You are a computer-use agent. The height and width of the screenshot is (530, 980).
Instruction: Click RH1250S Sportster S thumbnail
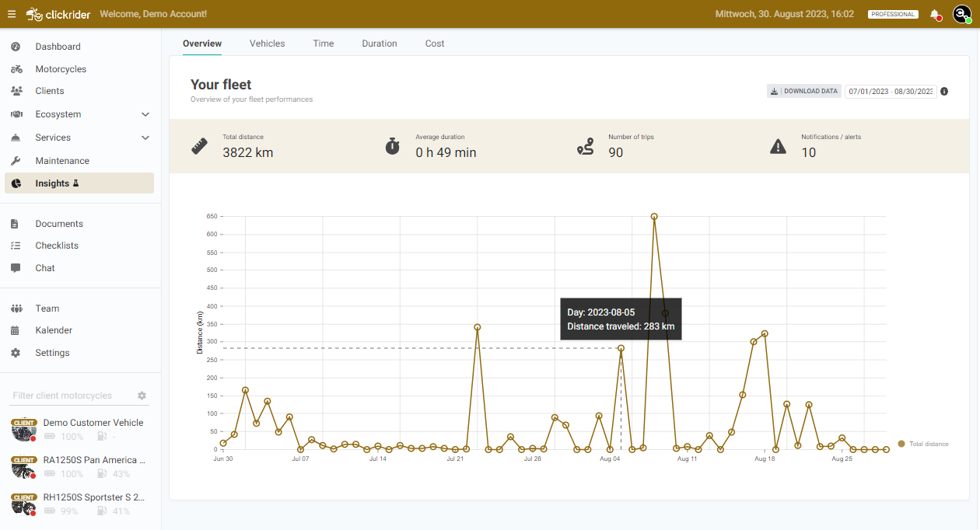coord(24,504)
